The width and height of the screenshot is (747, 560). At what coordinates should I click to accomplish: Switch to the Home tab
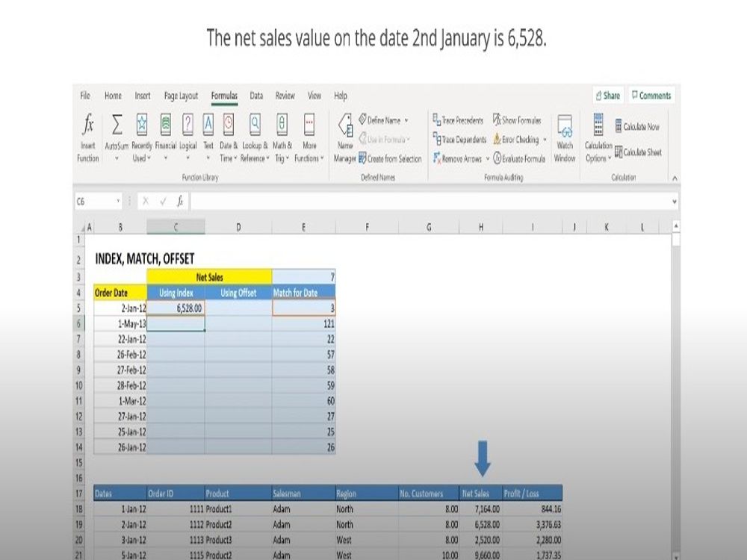point(113,96)
